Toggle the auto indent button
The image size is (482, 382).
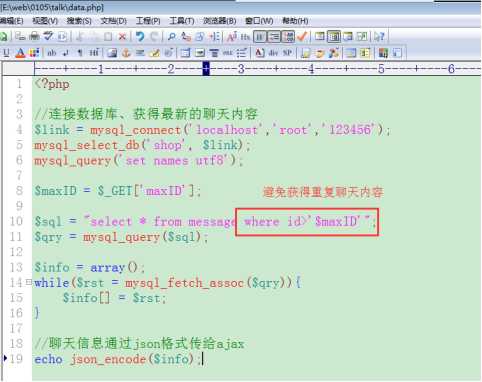click(274, 36)
